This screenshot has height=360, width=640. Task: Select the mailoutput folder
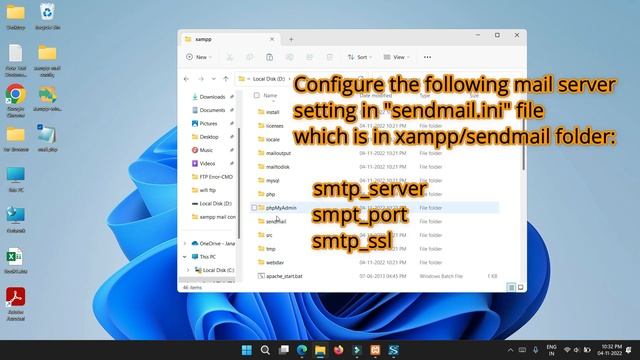click(x=278, y=153)
